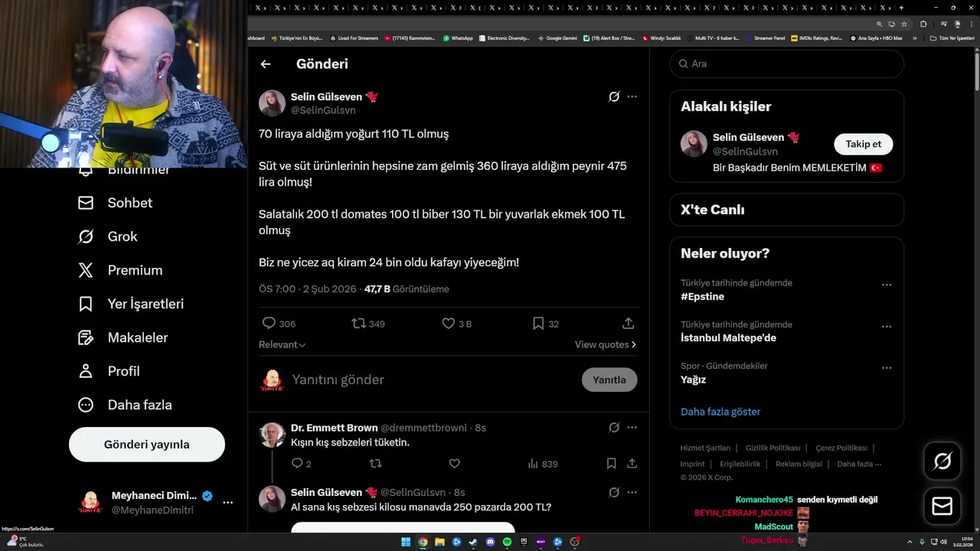The image size is (980, 551).
Task: Open Sohbet in the sidebar
Action: 115,203
